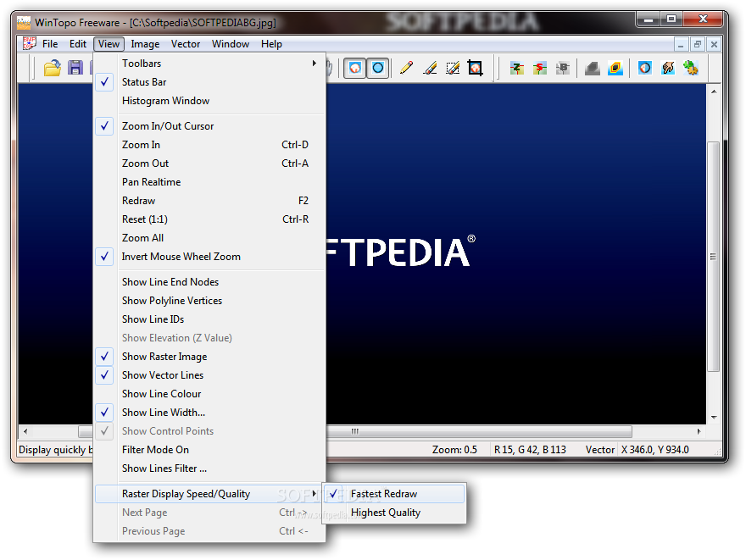Minimize the inner document window
The width and height of the screenshot is (746, 560).
tap(681, 44)
